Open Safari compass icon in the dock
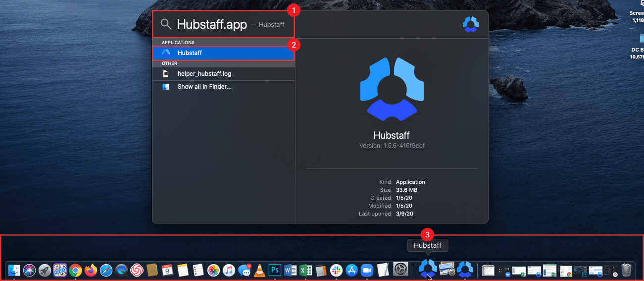 tap(106, 270)
